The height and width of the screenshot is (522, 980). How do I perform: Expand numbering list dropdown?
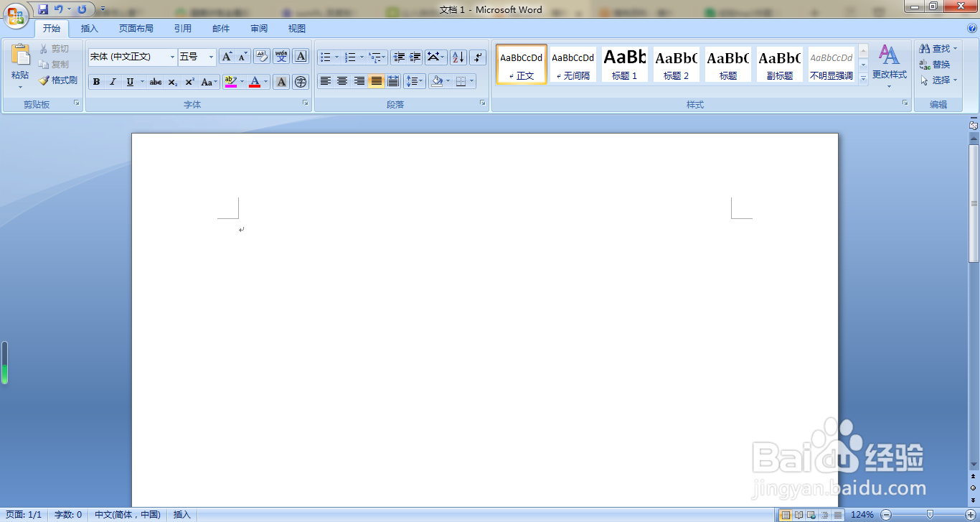[362, 57]
